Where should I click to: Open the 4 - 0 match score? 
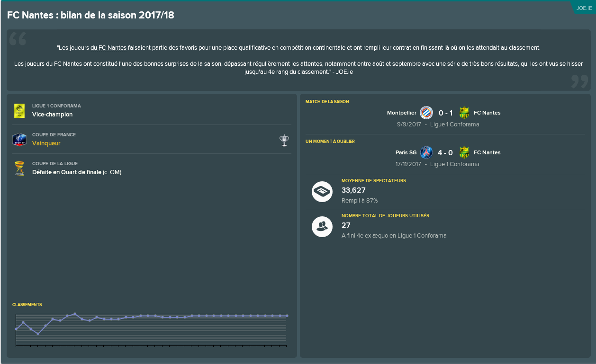click(x=445, y=153)
